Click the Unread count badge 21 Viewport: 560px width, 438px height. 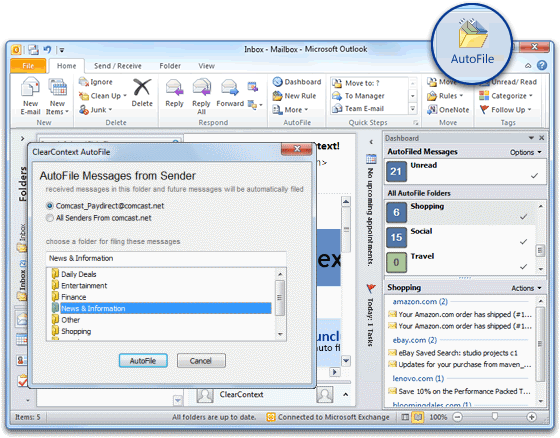click(x=396, y=171)
